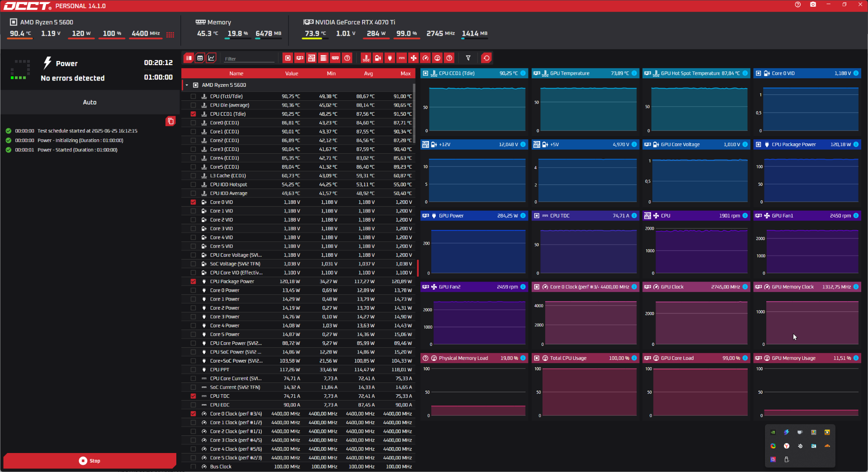Viewport: 868px width, 472px height.
Task: Uncheck CPU Package Power checkbox
Action: tap(193, 282)
